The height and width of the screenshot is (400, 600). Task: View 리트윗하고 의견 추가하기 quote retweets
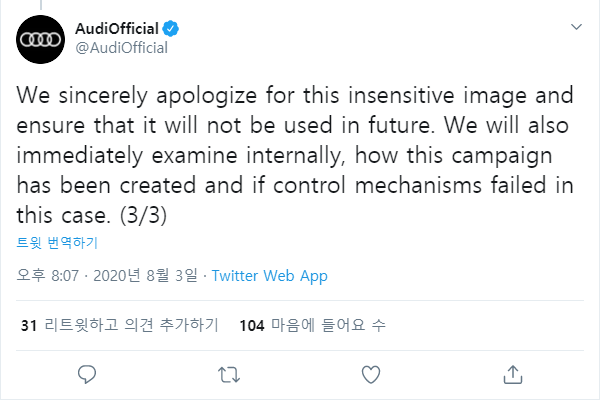click(x=131, y=325)
